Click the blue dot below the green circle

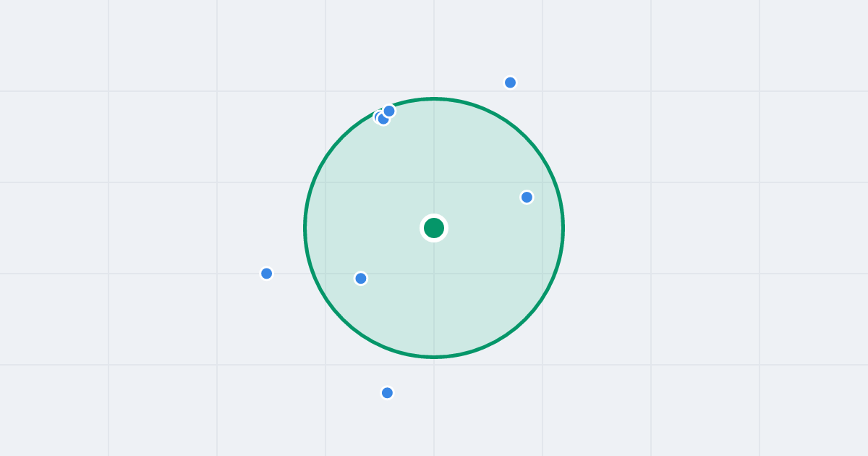pyautogui.click(x=387, y=392)
